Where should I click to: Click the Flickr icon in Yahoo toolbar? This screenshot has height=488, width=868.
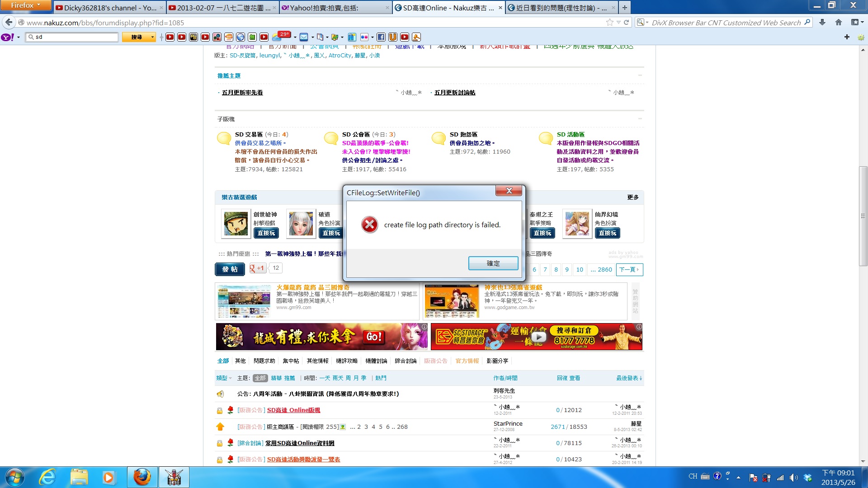point(364,37)
